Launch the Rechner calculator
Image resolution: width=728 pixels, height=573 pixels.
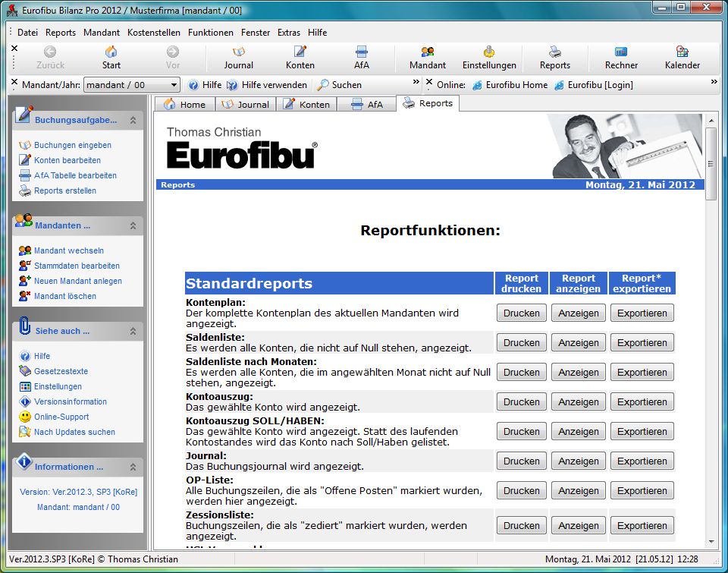621,58
